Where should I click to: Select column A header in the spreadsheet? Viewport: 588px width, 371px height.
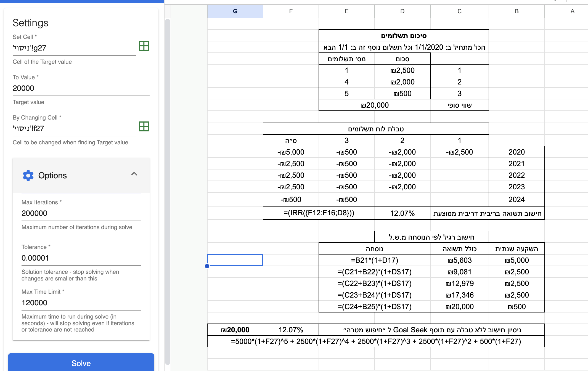[572, 11]
